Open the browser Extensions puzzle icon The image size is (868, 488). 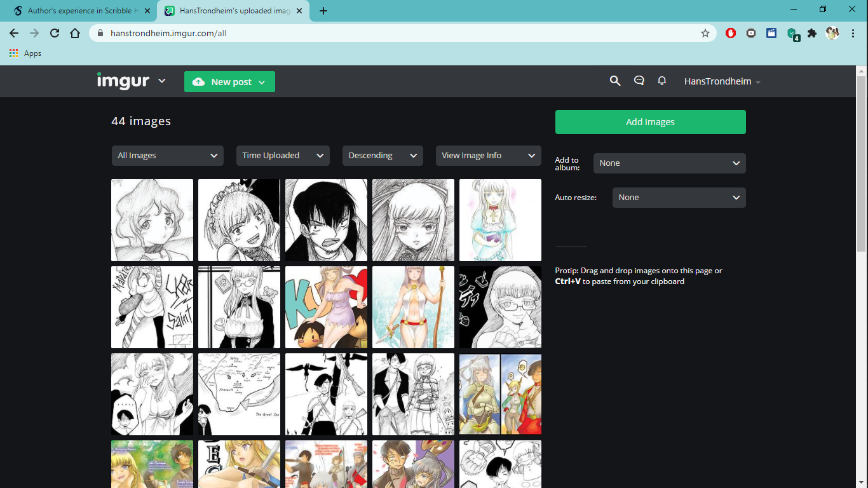(812, 33)
